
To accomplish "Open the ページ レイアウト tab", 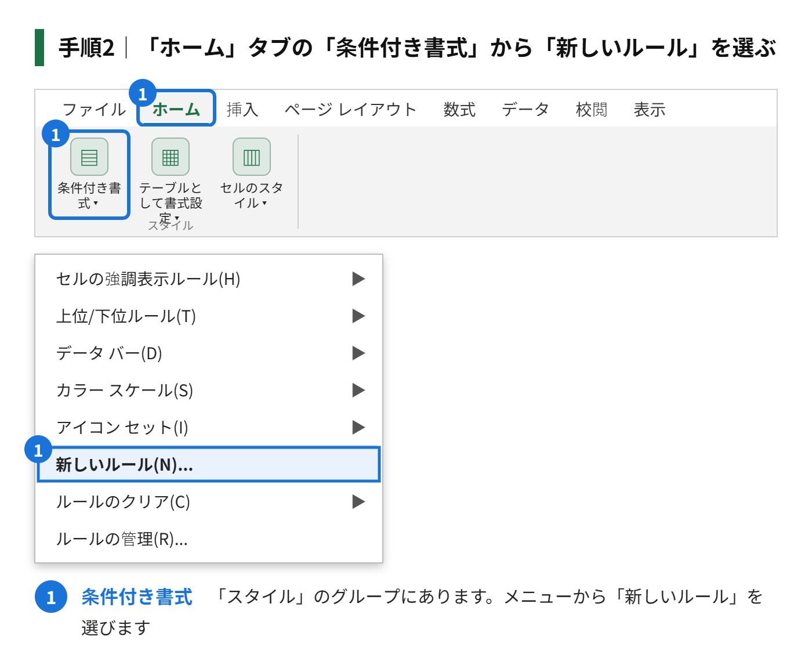I will [350, 109].
